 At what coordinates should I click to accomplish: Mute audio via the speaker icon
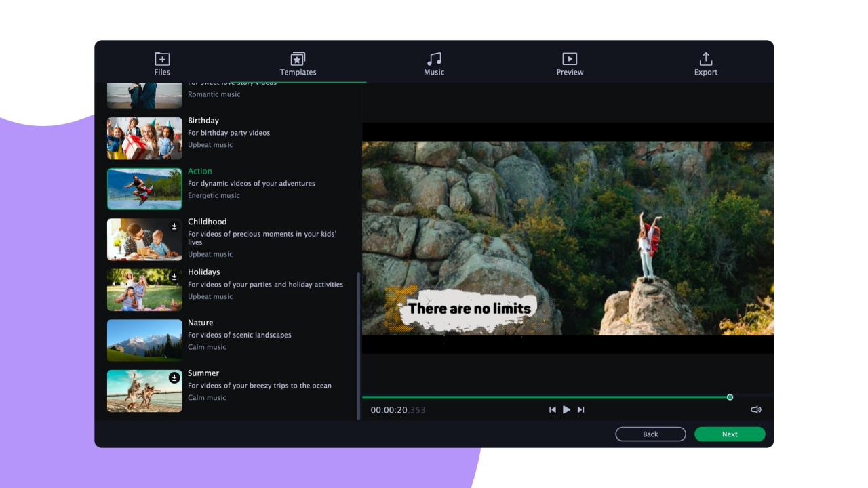pyautogui.click(x=756, y=409)
